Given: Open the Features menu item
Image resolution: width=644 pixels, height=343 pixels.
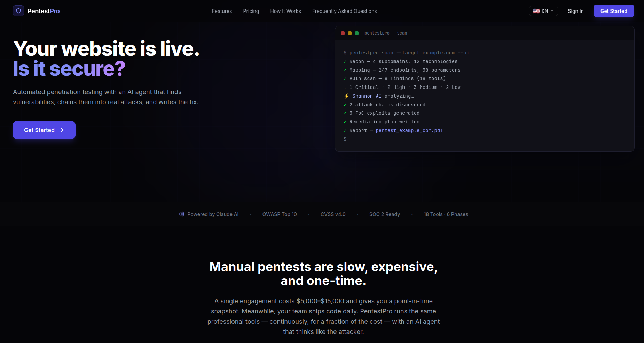Looking at the screenshot, I should [222, 11].
